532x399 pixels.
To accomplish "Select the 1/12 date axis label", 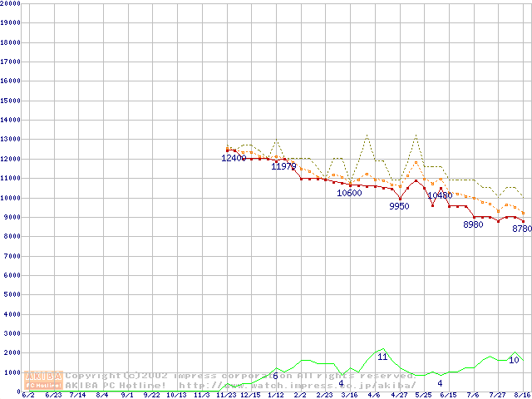I will pyautogui.click(x=275, y=395).
